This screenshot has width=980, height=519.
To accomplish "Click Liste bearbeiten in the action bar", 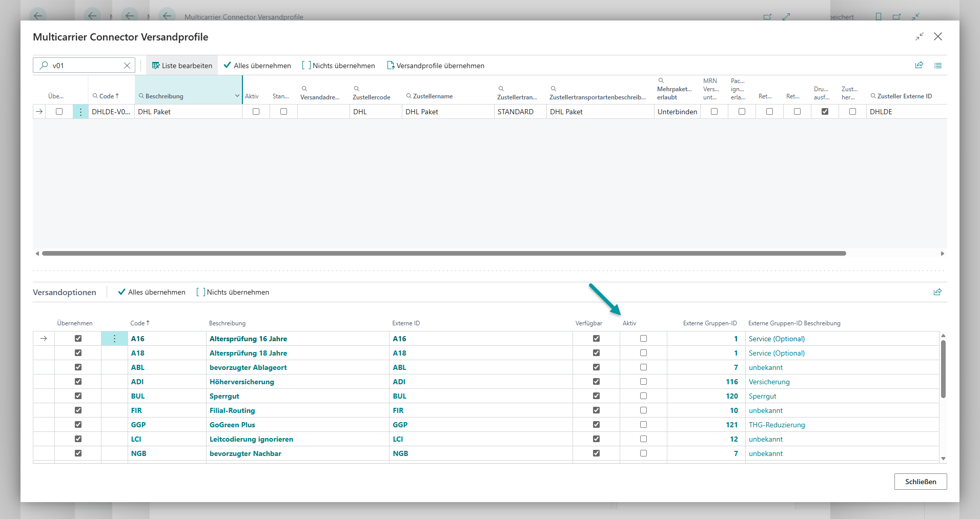I will 182,66.
